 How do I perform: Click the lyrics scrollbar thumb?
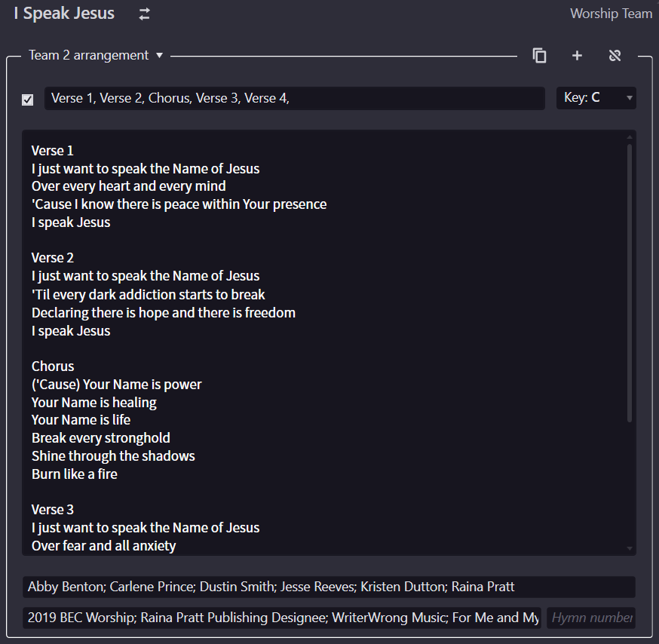(629, 283)
